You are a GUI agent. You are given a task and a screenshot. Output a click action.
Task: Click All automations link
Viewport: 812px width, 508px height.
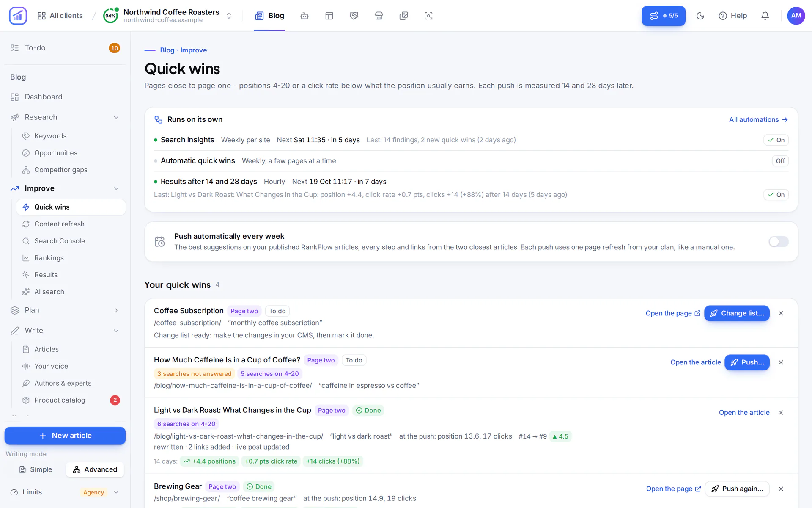[x=758, y=120]
